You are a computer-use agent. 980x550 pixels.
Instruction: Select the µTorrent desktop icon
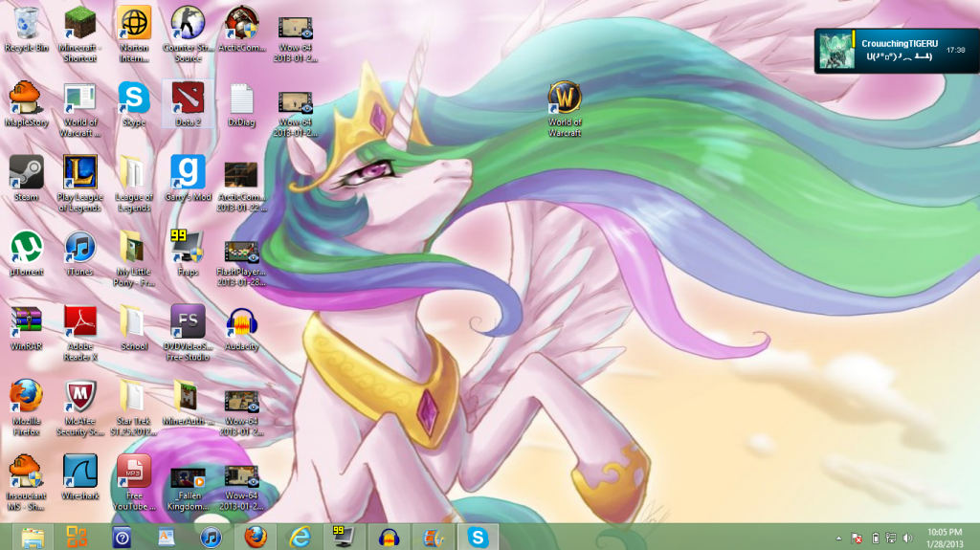(26, 253)
